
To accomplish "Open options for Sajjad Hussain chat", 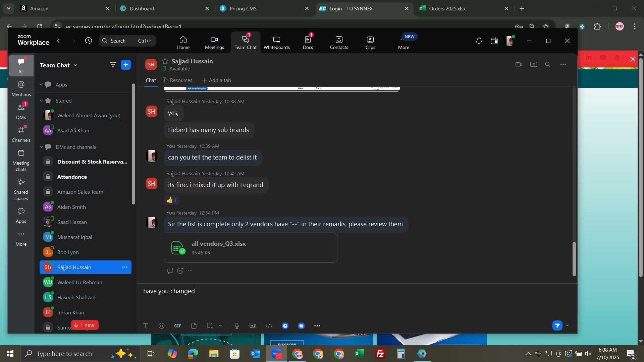I will coord(124,267).
